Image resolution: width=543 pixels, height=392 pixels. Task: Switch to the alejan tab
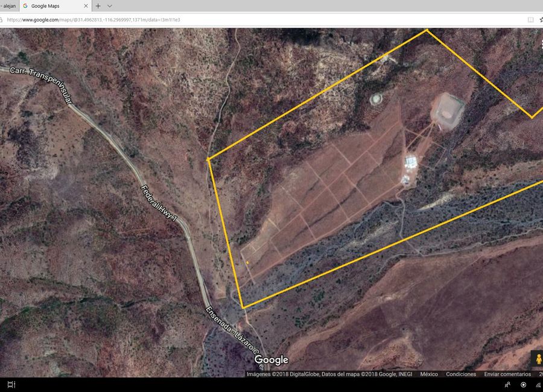pos(7,5)
